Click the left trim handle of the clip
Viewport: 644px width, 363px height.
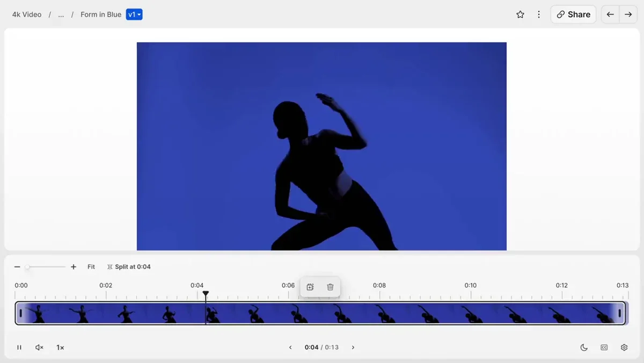(20, 313)
